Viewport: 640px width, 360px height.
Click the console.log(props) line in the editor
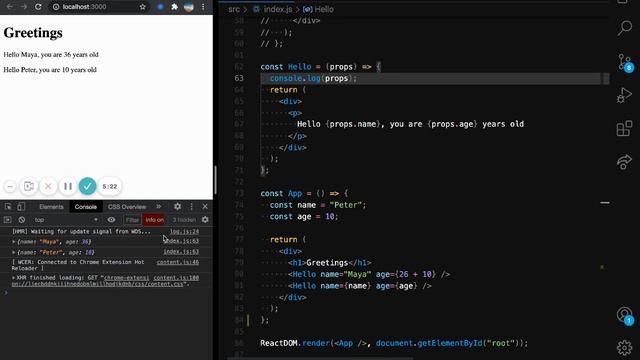tap(430, 78)
